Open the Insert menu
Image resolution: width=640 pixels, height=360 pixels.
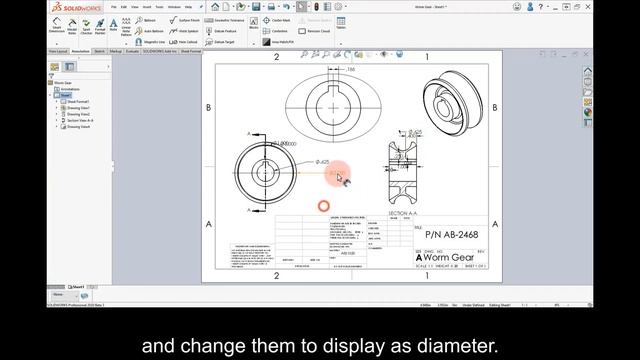[147, 7]
